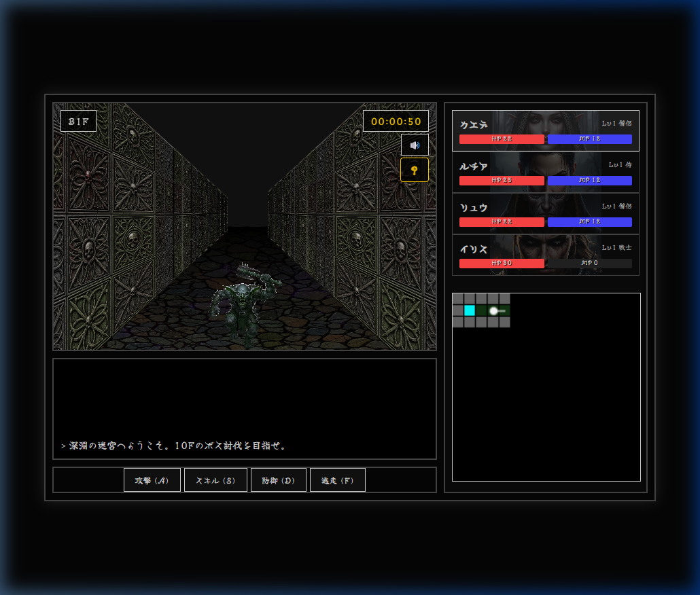700x595 pixels.
Task: Click the B1F floor indicator
Action: click(79, 122)
